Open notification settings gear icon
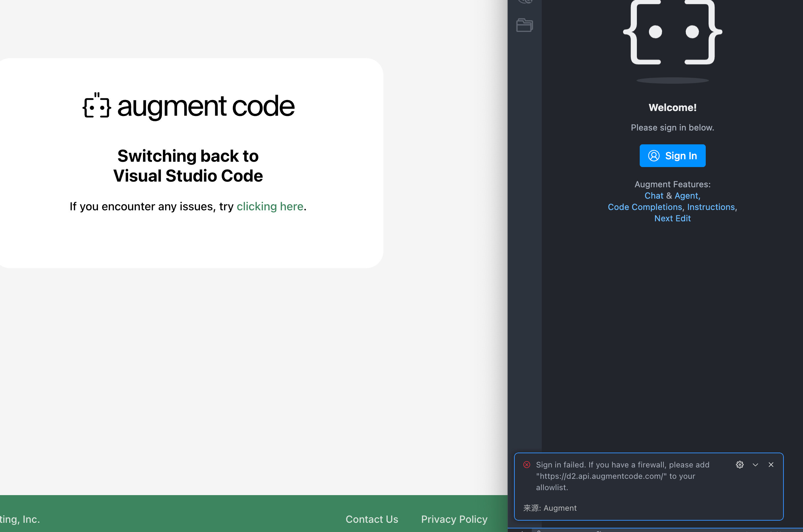Viewport: 803px width, 532px height. [740, 465]
